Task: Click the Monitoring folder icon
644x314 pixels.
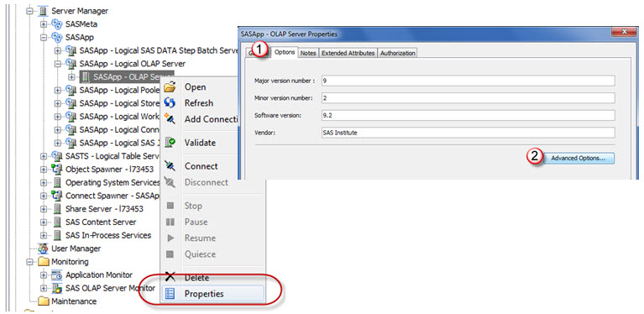Action: [43, 261]
